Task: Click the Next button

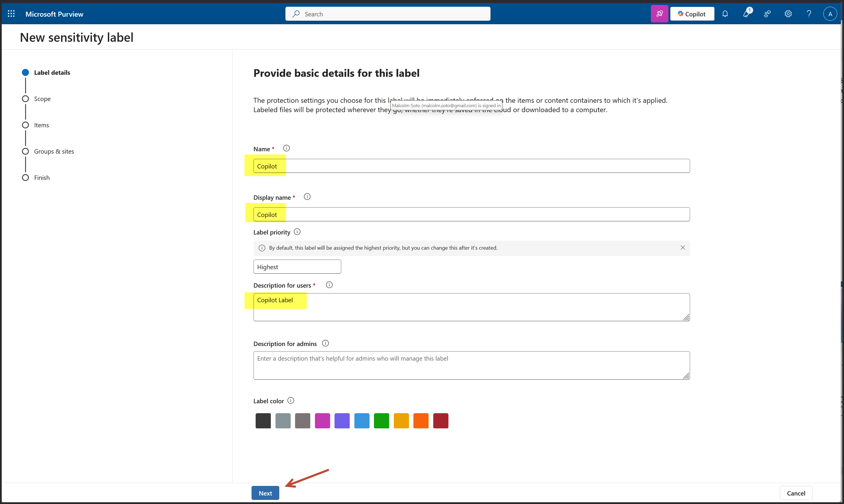Action: pos(265,493)
